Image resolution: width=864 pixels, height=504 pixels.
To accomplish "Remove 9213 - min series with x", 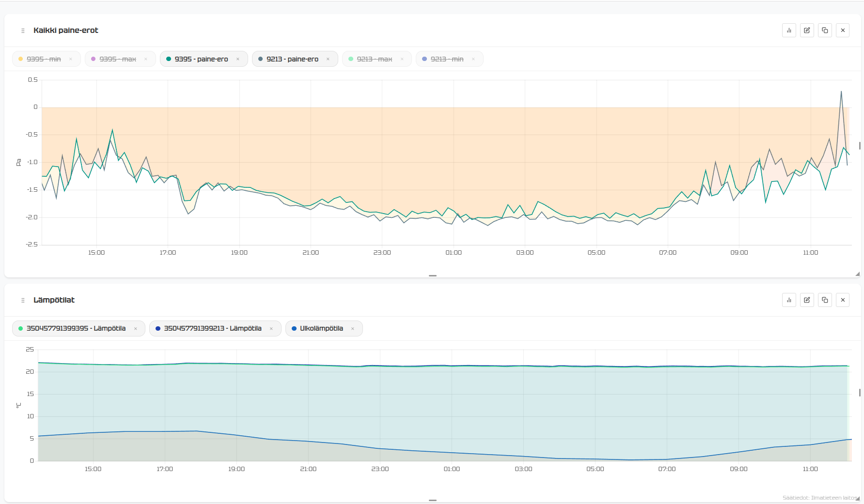I will 473,59.
